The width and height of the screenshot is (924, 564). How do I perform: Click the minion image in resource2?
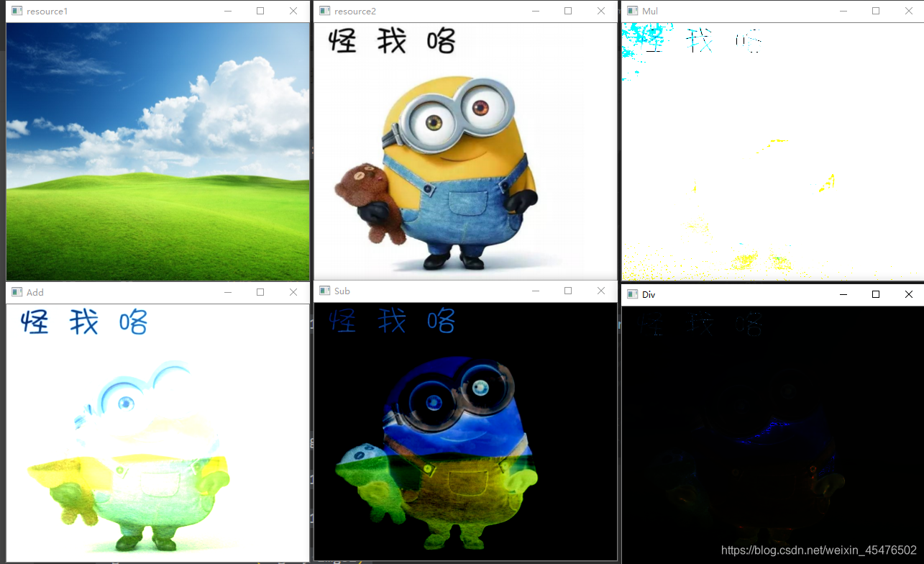465,152
